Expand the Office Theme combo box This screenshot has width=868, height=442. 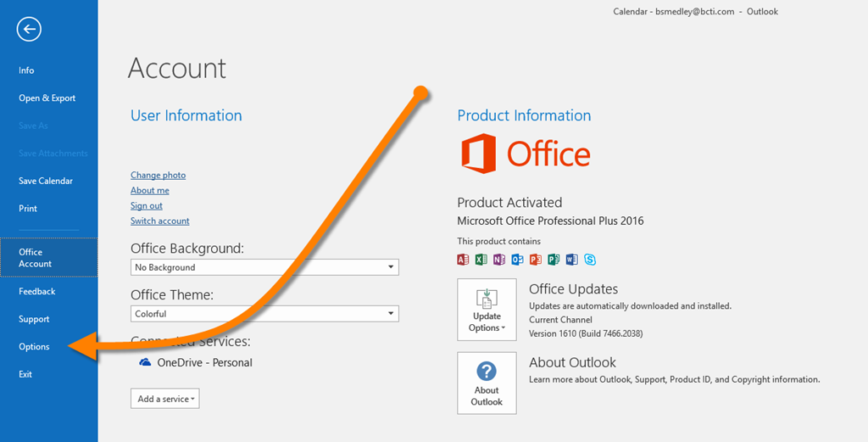point(264,314)
